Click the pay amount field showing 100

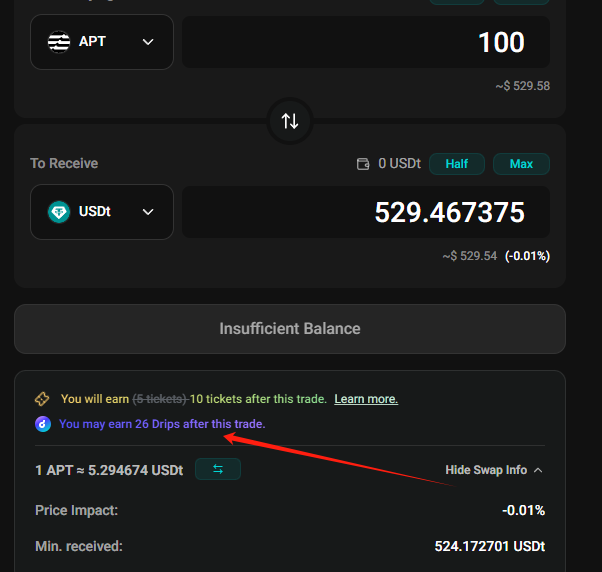[x=366, y=42]
